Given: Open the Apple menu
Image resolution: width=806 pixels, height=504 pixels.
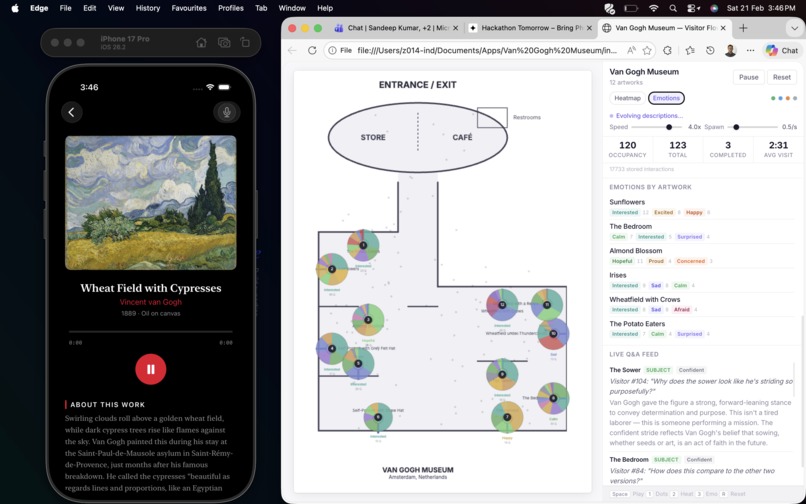Looking at the screenshot, I should 15,8.
